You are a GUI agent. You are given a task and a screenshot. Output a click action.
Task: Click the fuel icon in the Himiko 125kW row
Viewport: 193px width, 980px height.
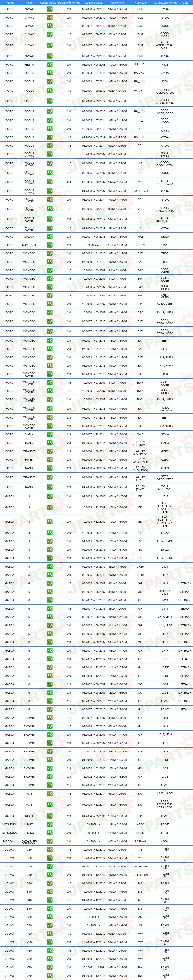click(49, 833)
